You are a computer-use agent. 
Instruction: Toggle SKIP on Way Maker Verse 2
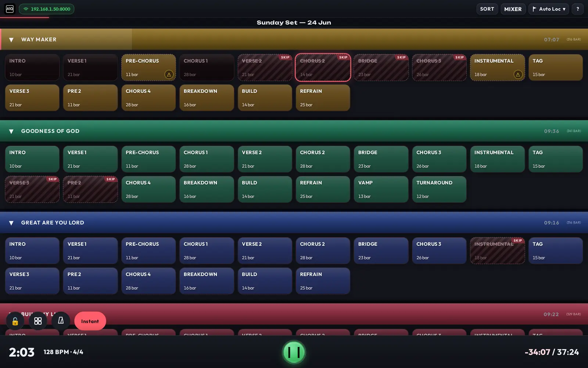coord(285,57)
